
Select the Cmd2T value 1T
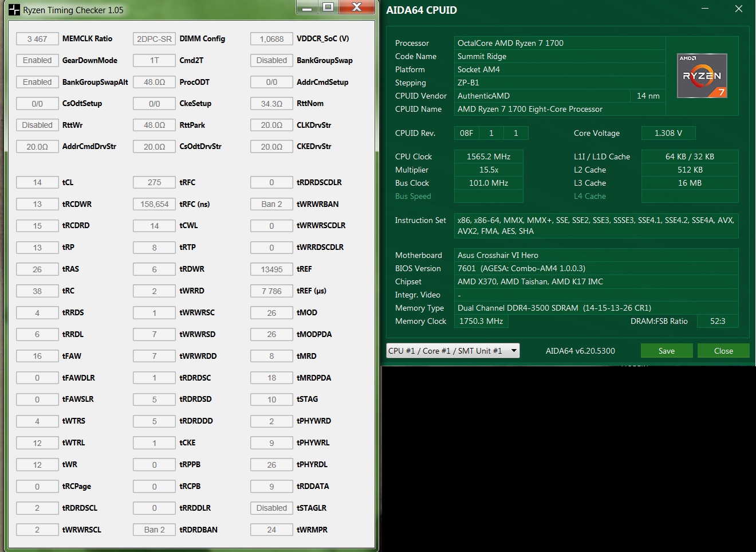click(154, 60)
